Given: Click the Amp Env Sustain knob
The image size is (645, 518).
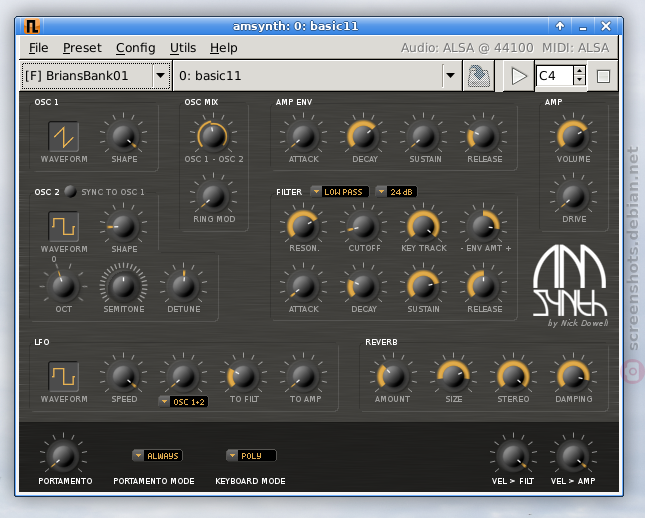Looking at the screenshot, I should coord(423,136).
